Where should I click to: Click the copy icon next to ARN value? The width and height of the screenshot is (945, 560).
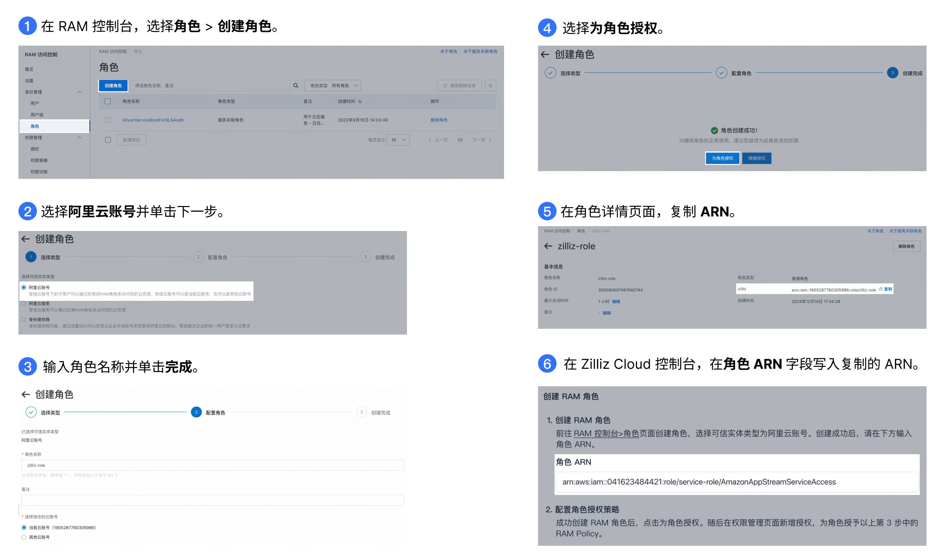880,289
